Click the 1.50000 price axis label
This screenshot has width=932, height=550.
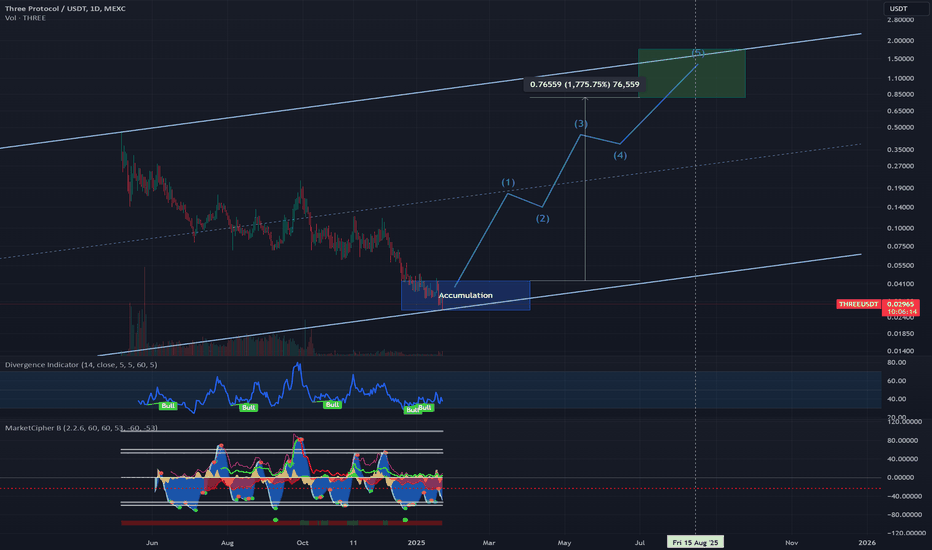pos(900,59)
